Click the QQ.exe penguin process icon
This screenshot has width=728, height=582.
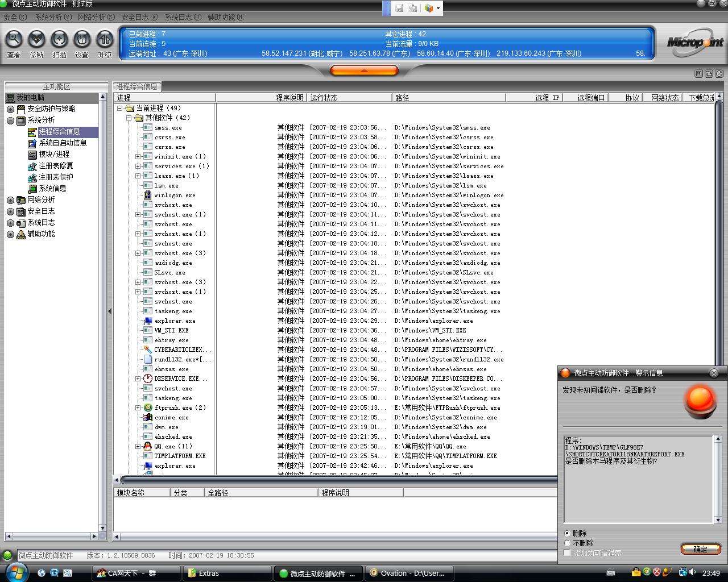pos(148,446)
